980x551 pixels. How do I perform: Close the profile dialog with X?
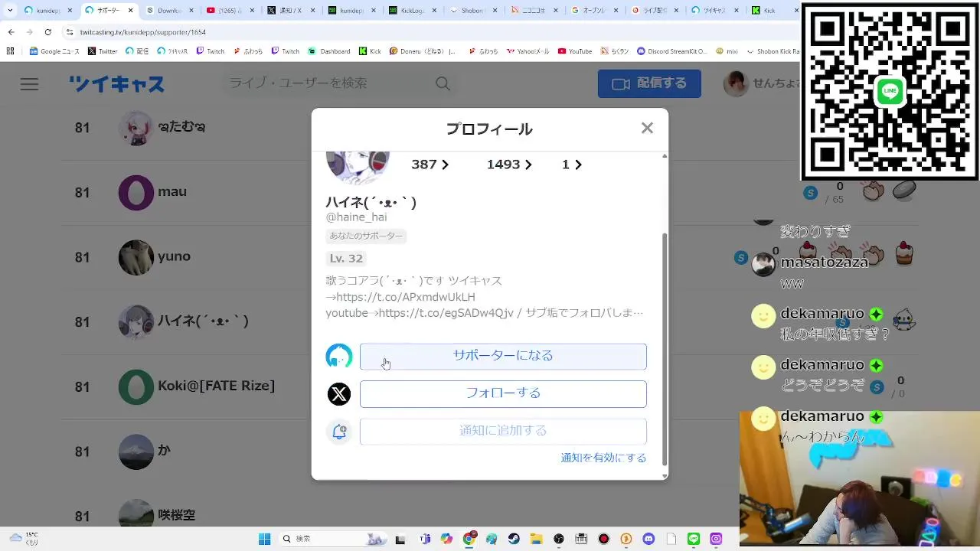coord(647,128)
